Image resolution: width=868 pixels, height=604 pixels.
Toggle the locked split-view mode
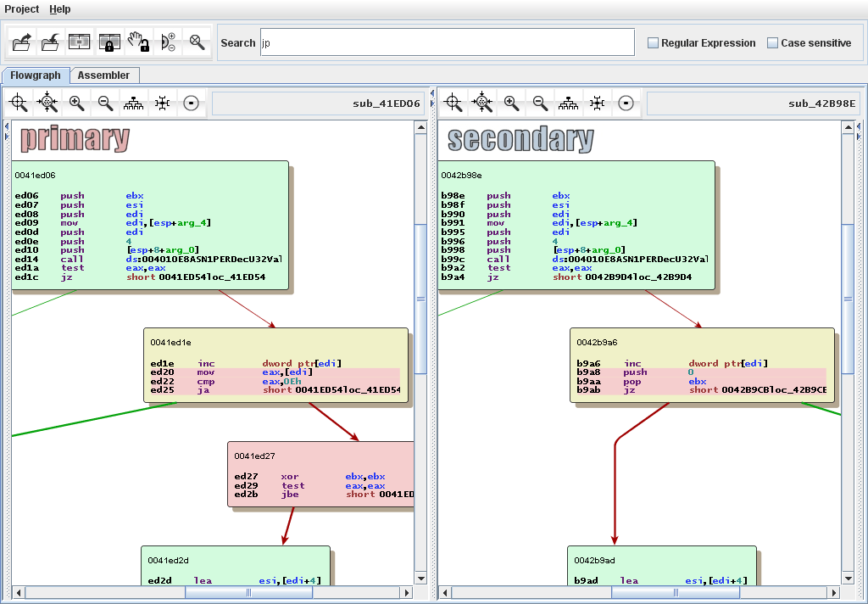108,42
